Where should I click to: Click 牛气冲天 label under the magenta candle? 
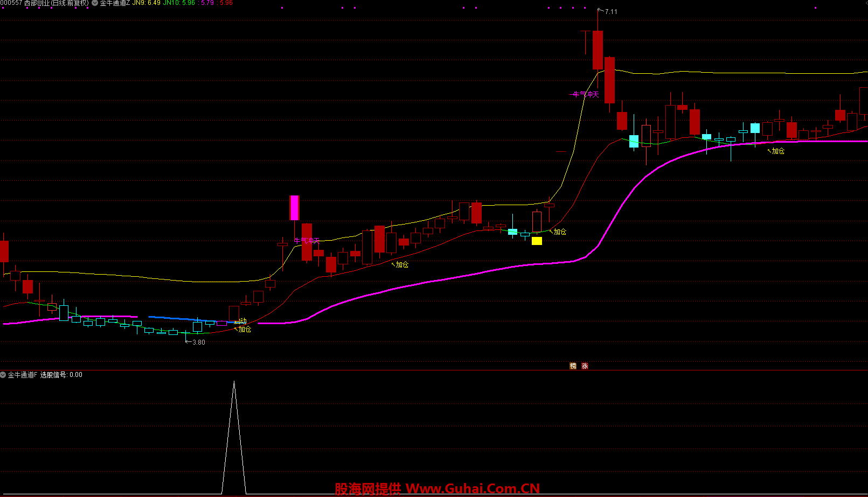point(307,241)
